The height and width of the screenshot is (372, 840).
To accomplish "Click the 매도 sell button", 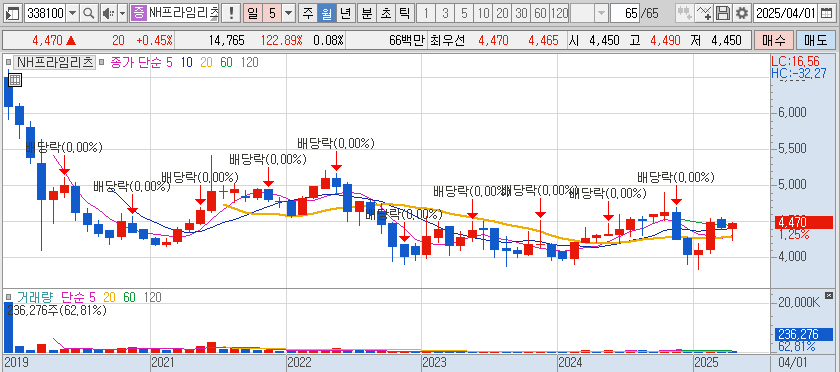I will [x=815, y=40].
